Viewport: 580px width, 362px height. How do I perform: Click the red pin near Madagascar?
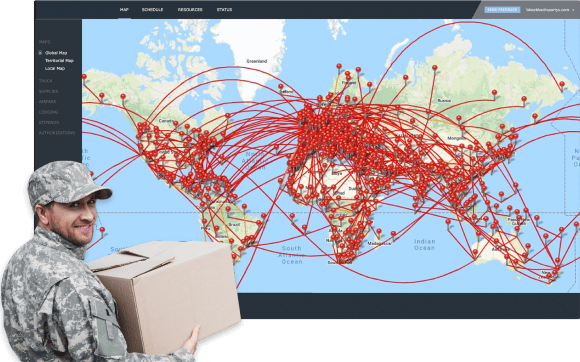[379, 233]
